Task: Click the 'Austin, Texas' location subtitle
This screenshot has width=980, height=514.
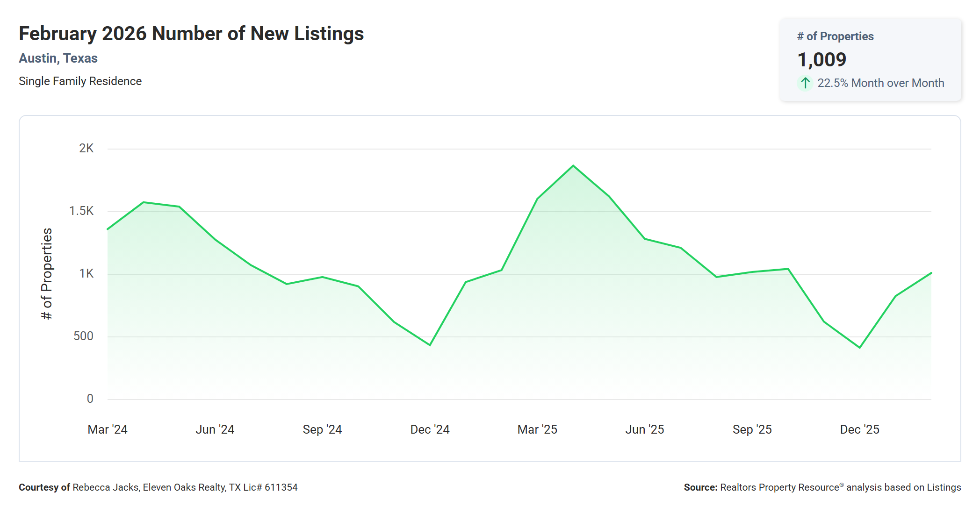Action: [x=58, y=58]
